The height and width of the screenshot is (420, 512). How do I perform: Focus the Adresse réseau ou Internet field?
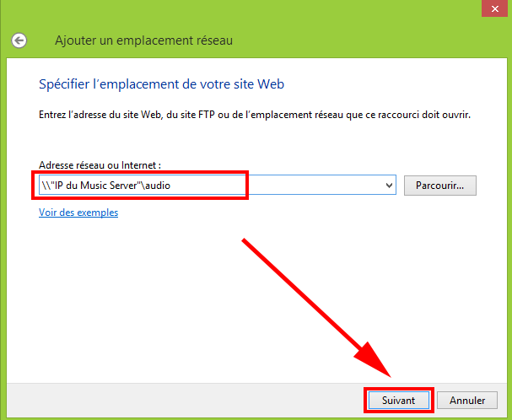point(217,185)
